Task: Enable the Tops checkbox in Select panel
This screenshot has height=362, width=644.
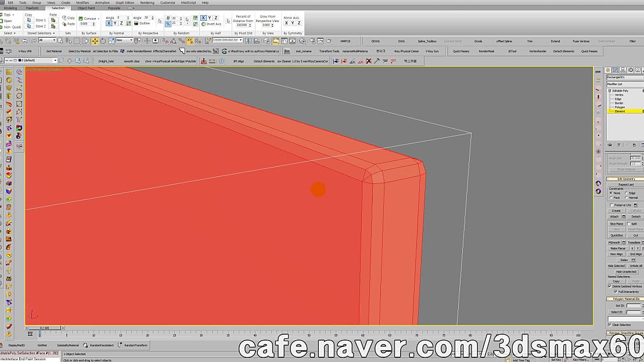Action: [x=5, y=15]
